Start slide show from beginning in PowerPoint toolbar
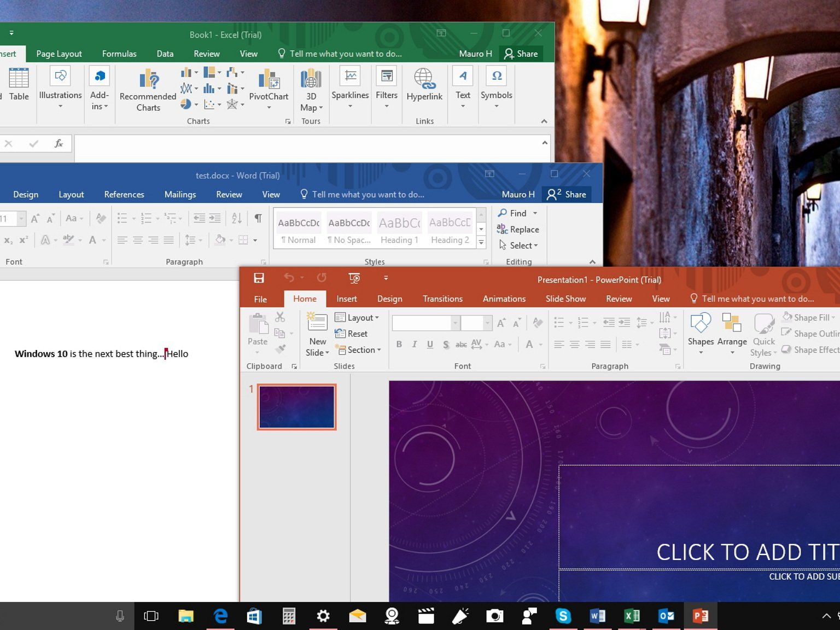 tap(354, 278)
